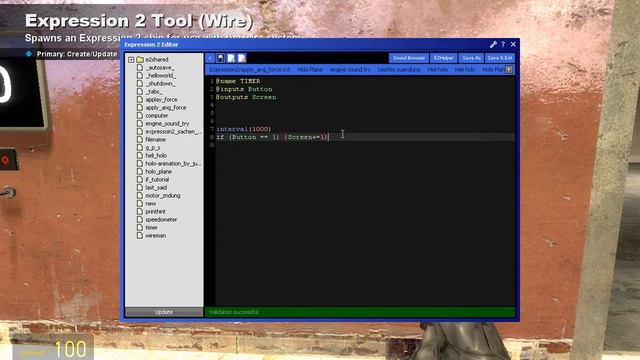Open the printhint file
Image resolution: width=640 pixels, height=360 pixels.
point(156,211)
